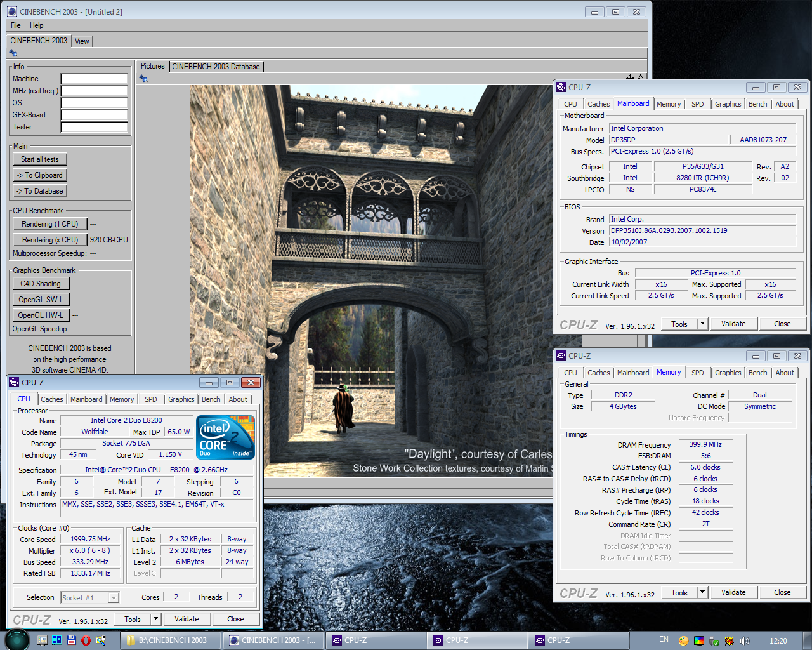Start the C4D Shading test
Viewport: 812px width, 650px height.
(41, 284)
